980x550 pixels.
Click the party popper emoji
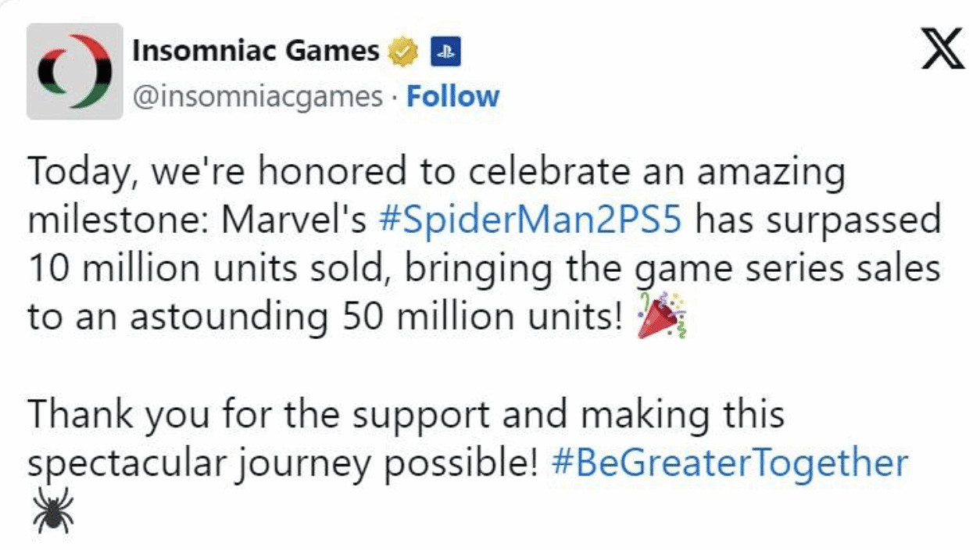(661, 316)
